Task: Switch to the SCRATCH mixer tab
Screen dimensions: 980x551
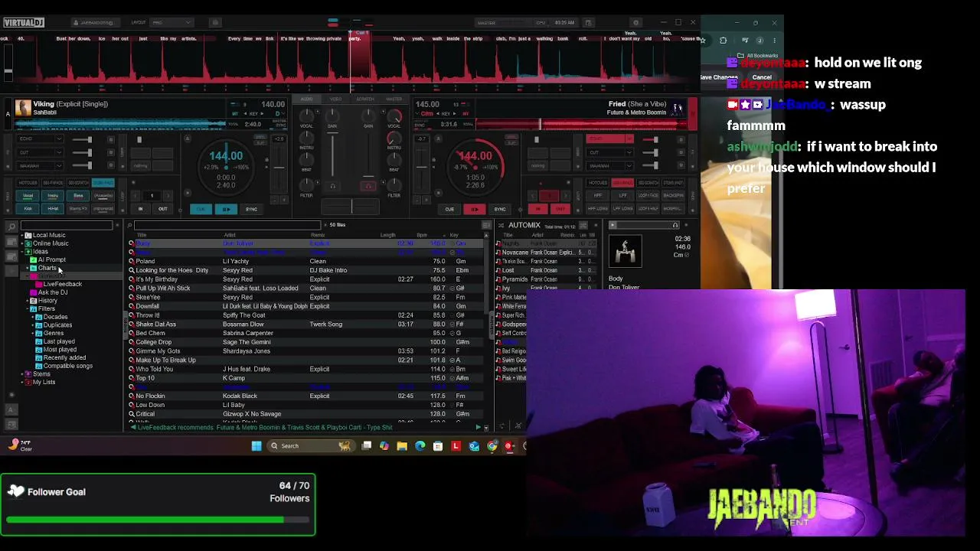Action: (365, 99)
